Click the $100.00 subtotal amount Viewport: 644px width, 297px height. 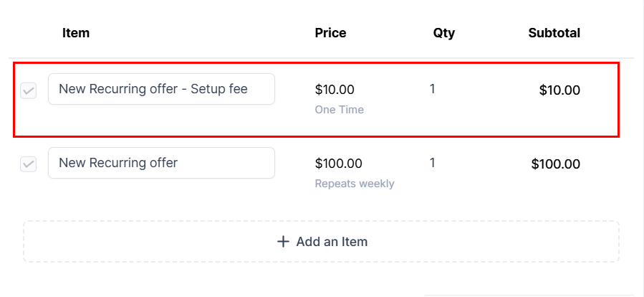point(556,164)
